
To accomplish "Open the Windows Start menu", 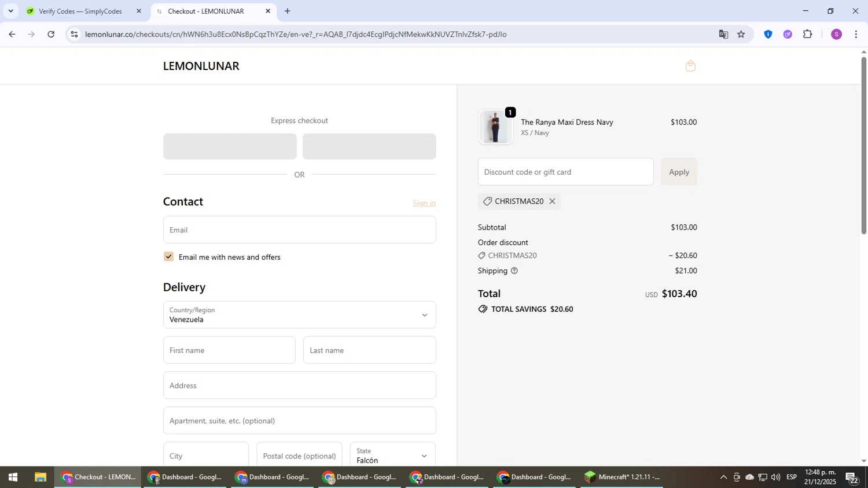I will point(13,477).
